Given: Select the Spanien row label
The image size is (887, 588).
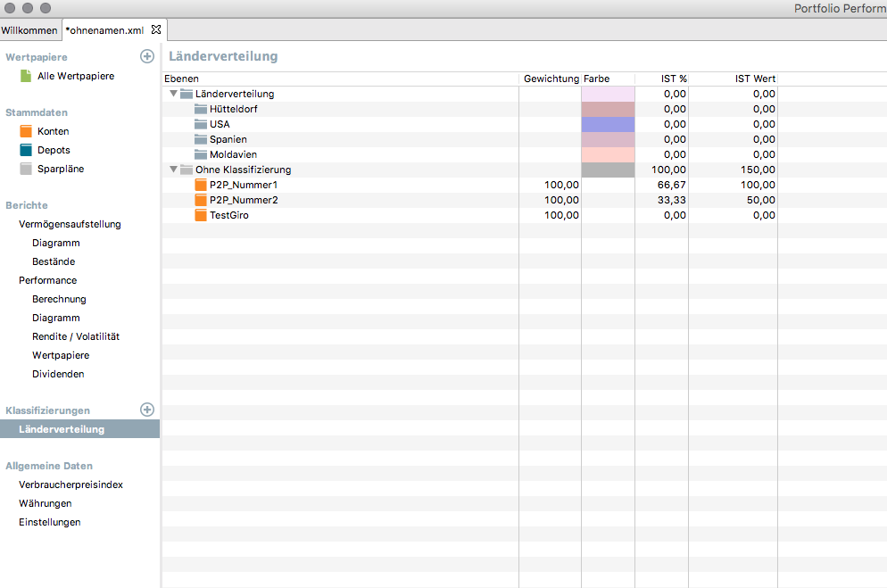Looking at the screenshot, I should click(x=228, y=140).
